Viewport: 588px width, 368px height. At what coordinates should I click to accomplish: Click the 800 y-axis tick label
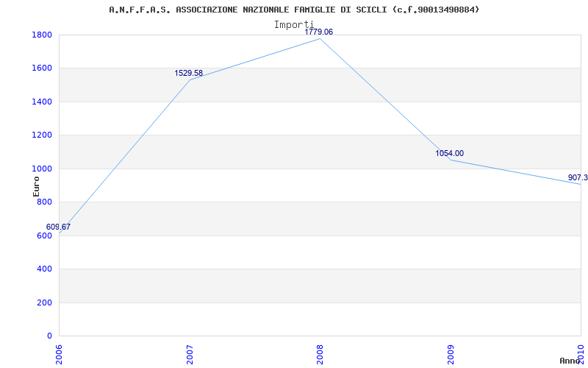click(44, 202)
